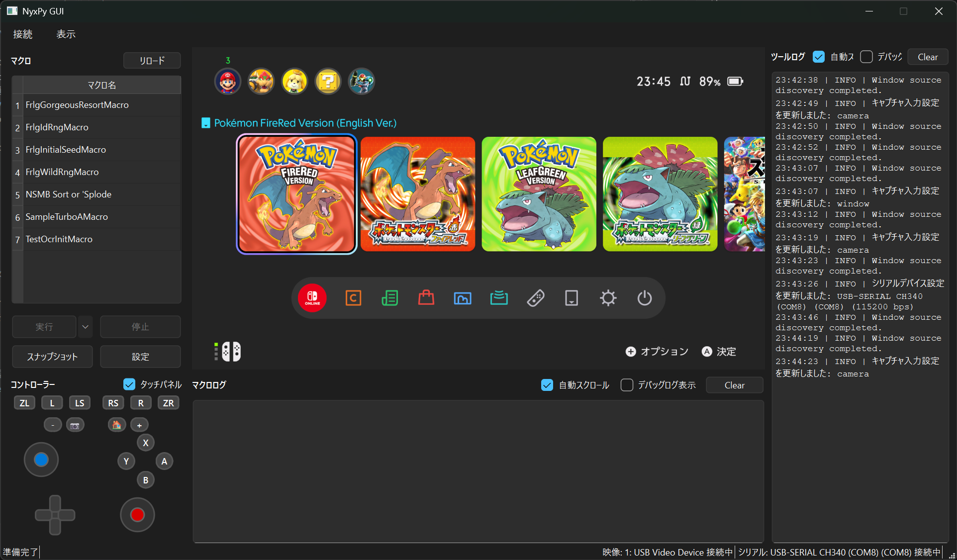The width and height of the screenshot is (957, 560).
Task: Open the Virtual Game Cards icon
Action: [x=572, y=298]
